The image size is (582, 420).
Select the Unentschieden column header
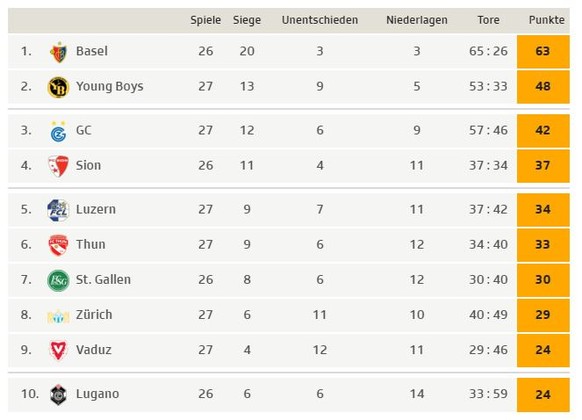320,20
